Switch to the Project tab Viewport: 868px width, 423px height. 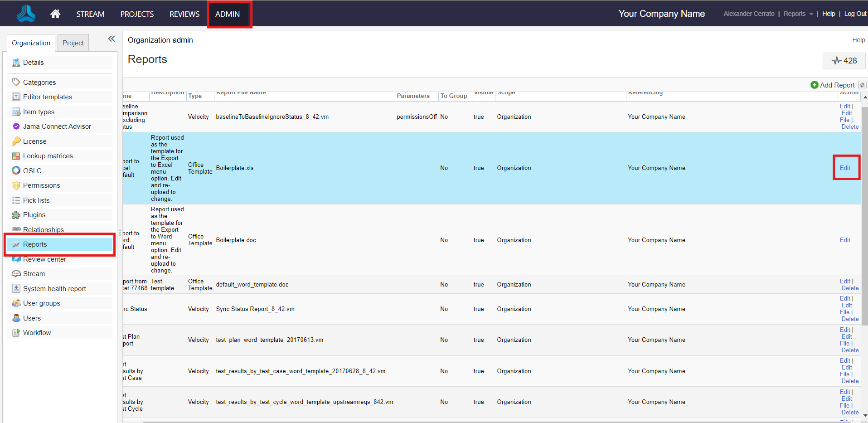click(x=73, y=43)
